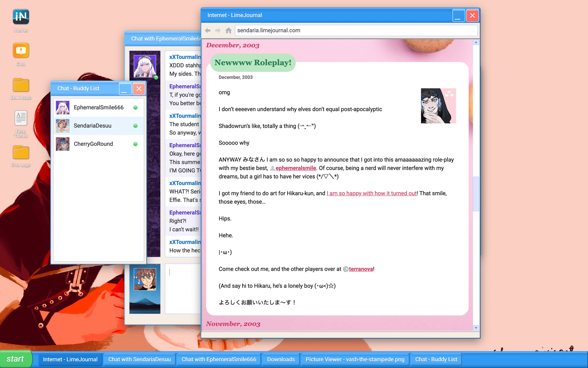588x368 pixels.
Task: Open the Start menu
Action: coord(16,359)
